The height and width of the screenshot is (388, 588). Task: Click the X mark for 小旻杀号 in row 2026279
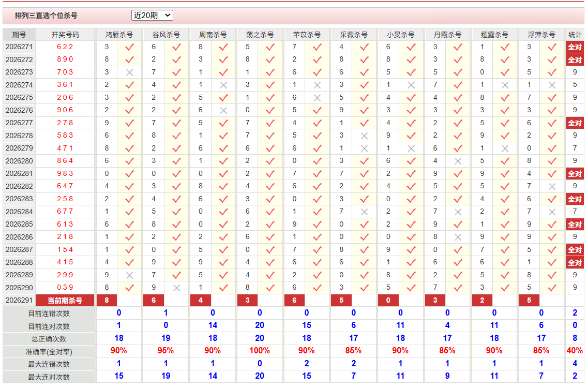pyautogui.click(x=411, y=148)
